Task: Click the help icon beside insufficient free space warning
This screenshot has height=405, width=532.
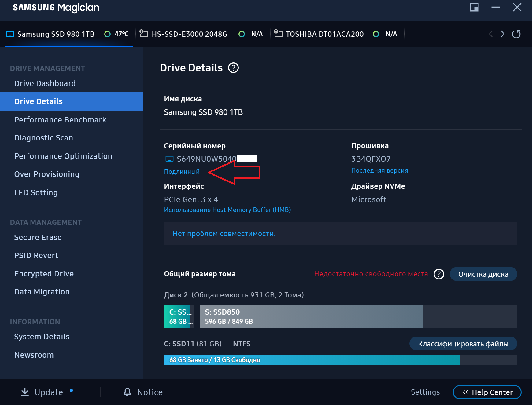Action: pyautogui.click(x=439, y=274)
